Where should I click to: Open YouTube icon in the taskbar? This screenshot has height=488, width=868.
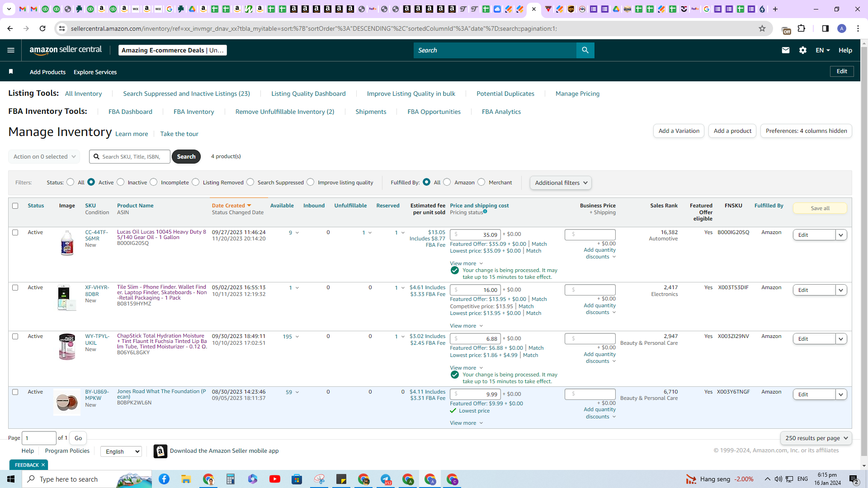tap(274, 479)
